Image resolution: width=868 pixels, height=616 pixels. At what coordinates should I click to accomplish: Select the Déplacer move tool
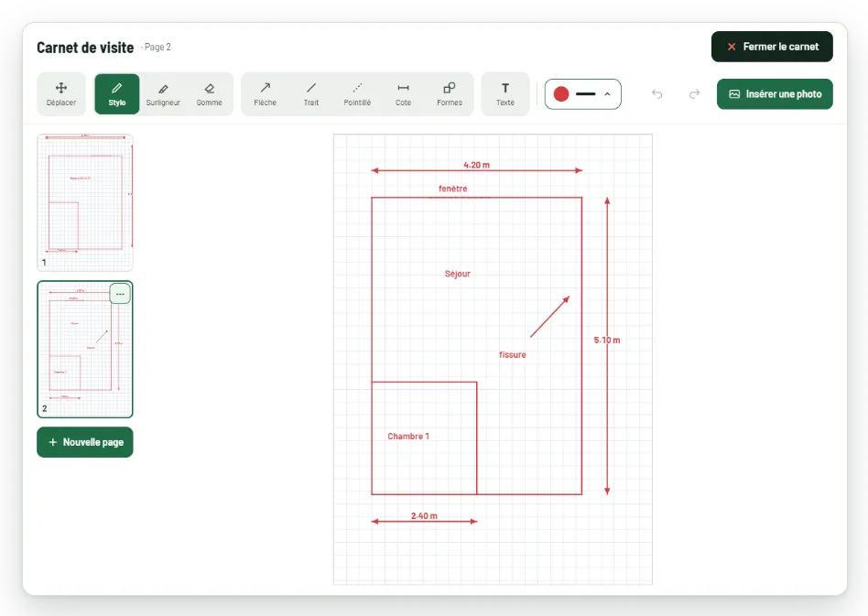tap(61, 94)
